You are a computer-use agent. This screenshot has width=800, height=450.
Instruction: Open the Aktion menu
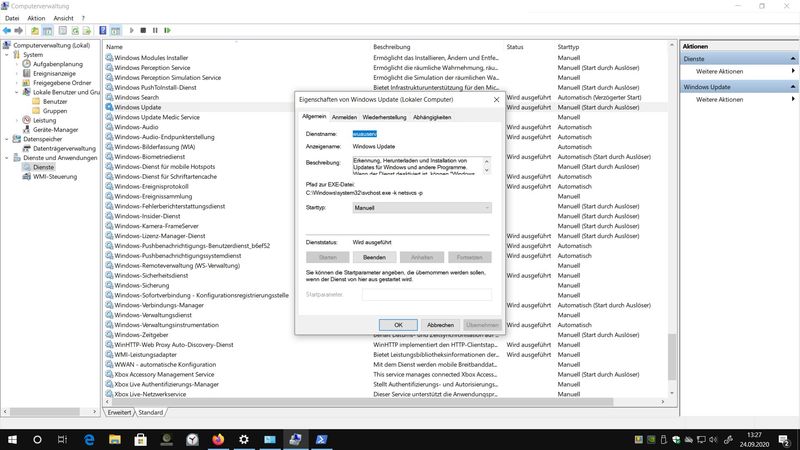(x=36, y=18)
